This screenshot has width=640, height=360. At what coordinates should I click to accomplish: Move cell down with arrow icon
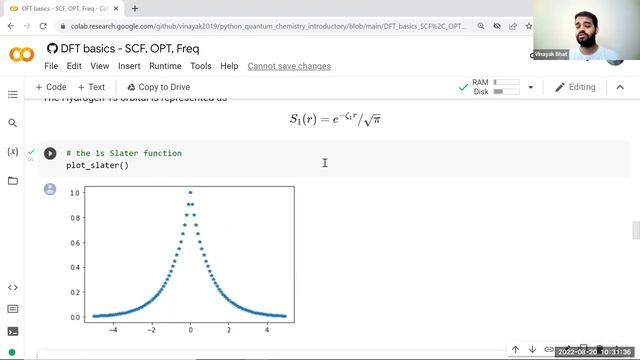[532, 350]
